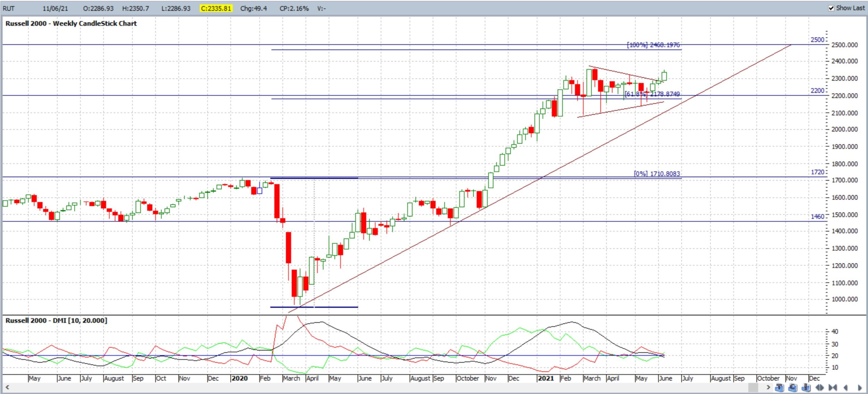Click the horizontal scrollbar left chevron
The height and width of the screenshot is (394, 868).
(7, 387)
